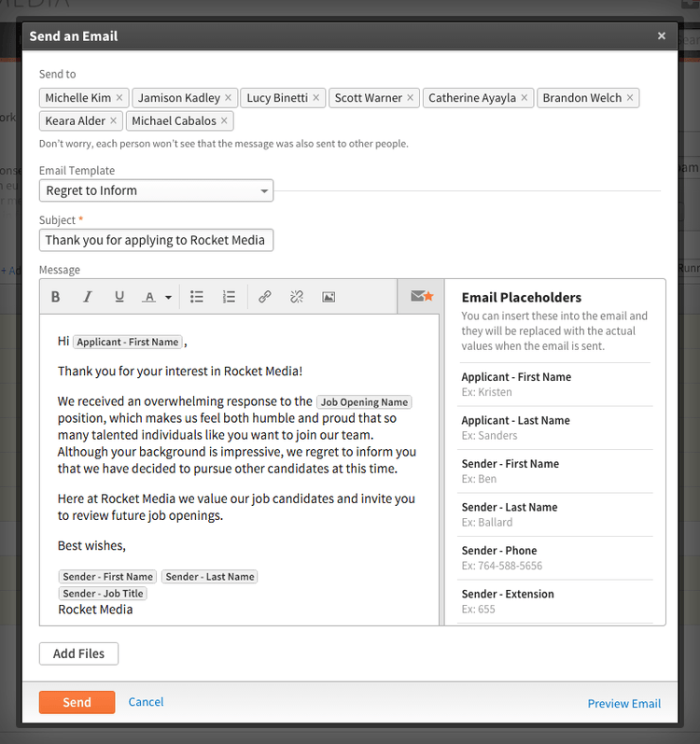Select the text color A icon
700x744 pixels.
point(149,297)
